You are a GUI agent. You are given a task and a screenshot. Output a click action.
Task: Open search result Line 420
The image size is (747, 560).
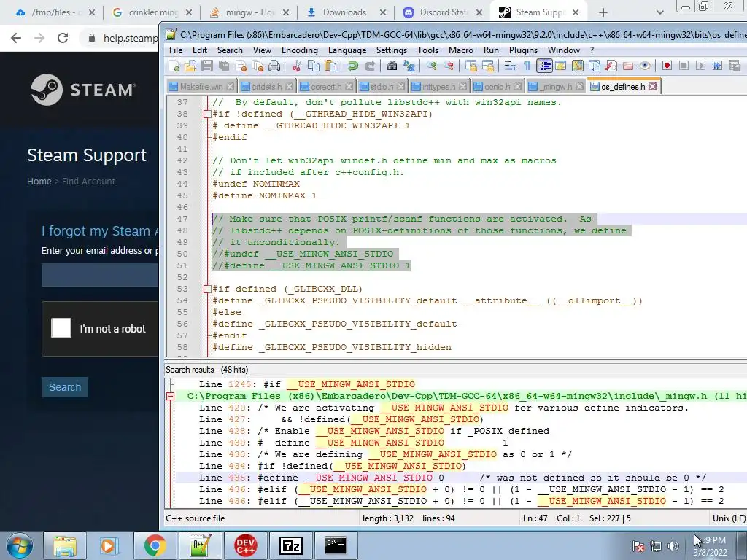[x=444, y=408]
